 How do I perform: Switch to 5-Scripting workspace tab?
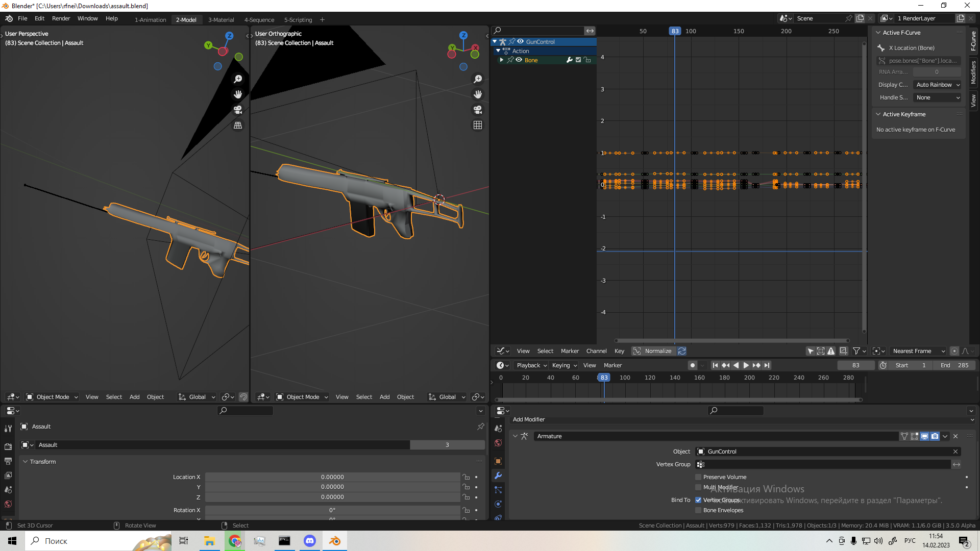(298, 20)
